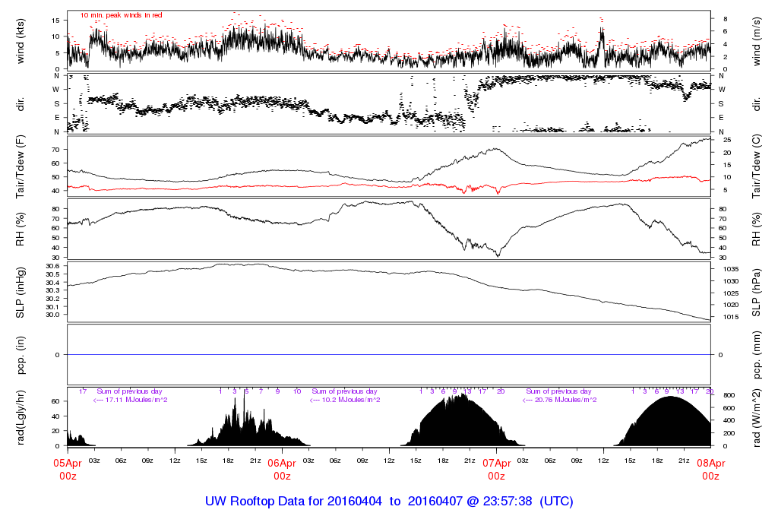778x532 pixels.
Task: Click the '8' tick on wind (m/s) axis
Action: [726, 19]
